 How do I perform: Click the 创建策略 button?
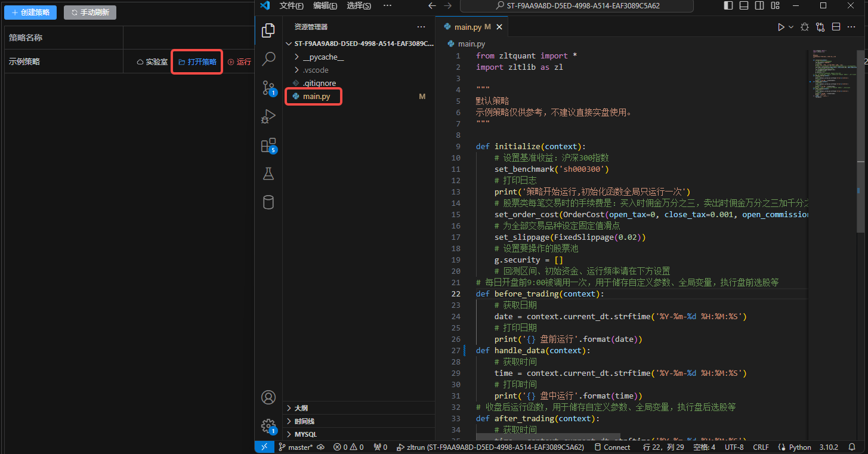[30, 12]
